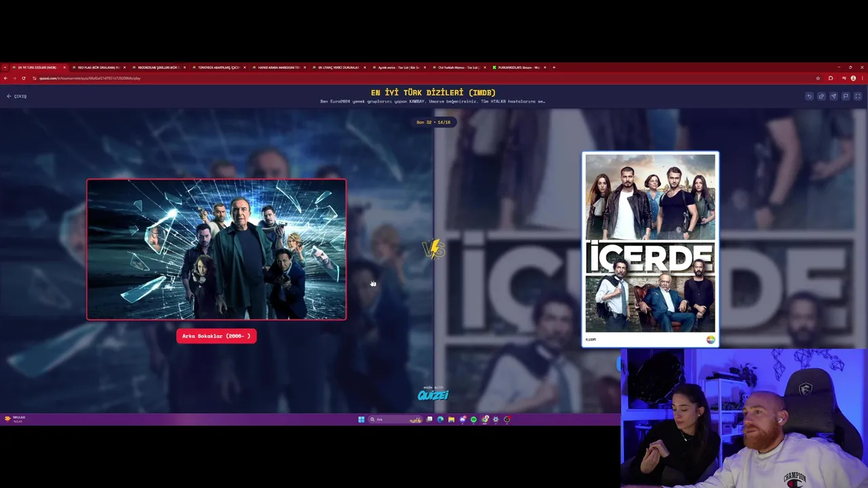Click the browser forward arrow
This screenshot has width=868, height=488.
14,78
